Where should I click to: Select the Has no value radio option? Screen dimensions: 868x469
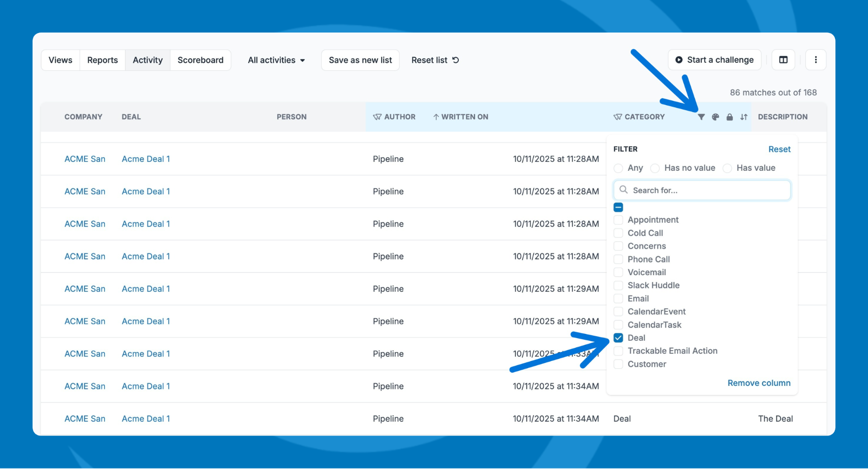(x=655, y=168)
